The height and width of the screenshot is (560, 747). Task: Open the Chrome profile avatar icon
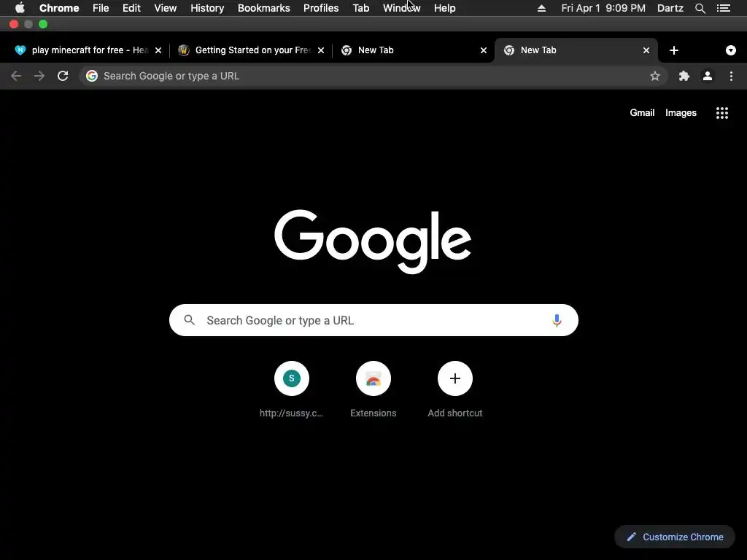pyautogui.click(x=708, y=76)
